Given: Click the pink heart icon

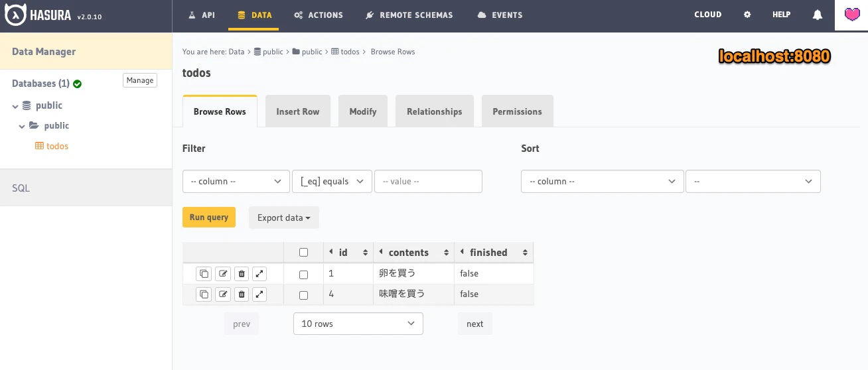Looking at the screenshot, I should point(851,15).
